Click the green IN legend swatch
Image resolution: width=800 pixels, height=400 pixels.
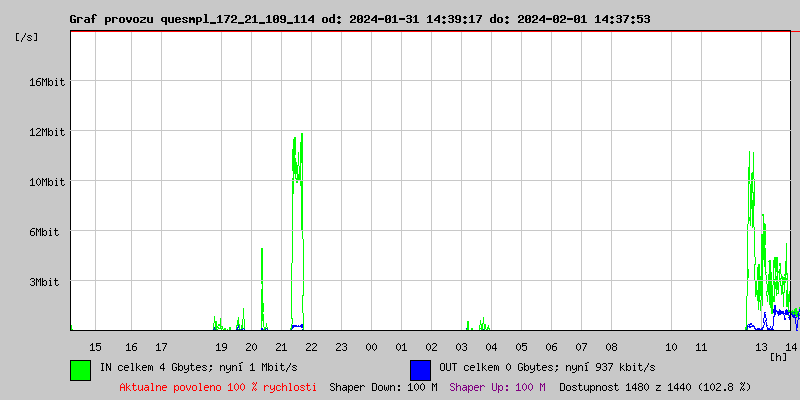point(80,369)
